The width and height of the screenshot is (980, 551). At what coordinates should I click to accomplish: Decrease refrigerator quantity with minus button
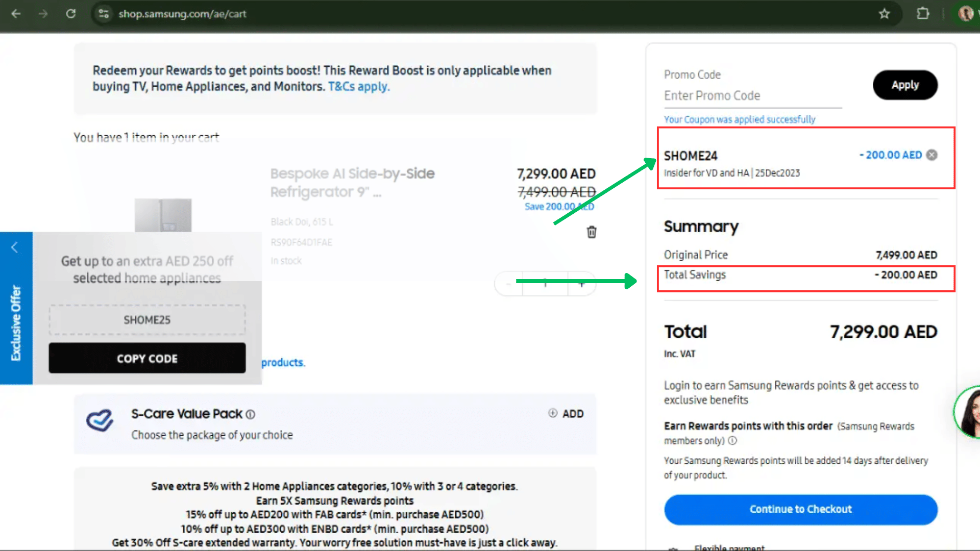coord(508,284)
